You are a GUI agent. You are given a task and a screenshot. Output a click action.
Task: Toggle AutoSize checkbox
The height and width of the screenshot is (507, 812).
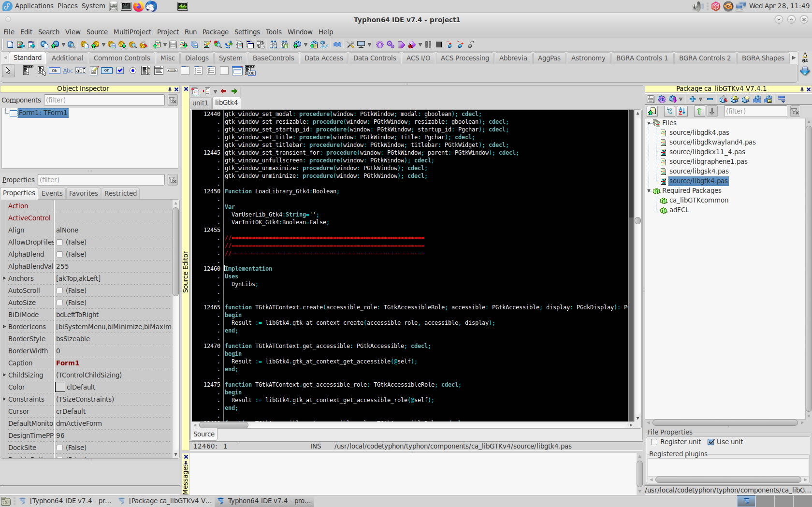tap(60, 303)
